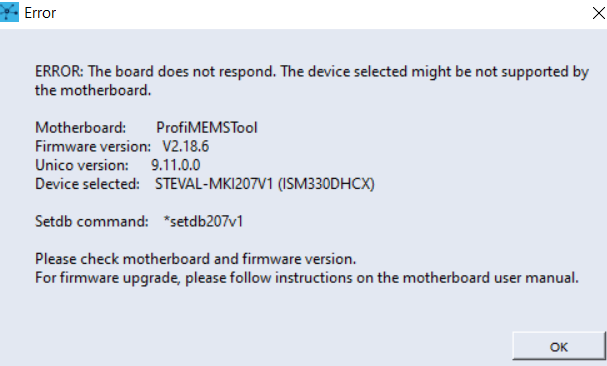Click the "the motherboard." continuation line
The height and width of the screenshot is (366, 607).
[93, 91]
